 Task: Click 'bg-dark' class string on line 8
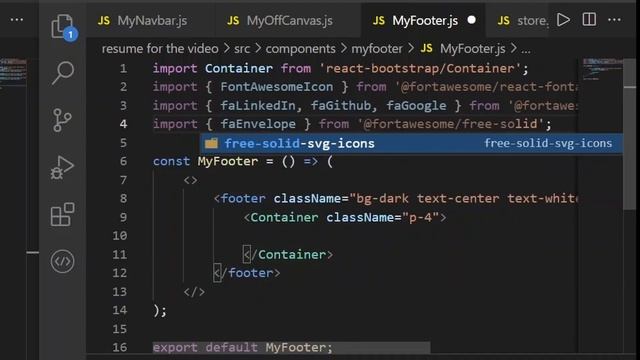point(382,199)
